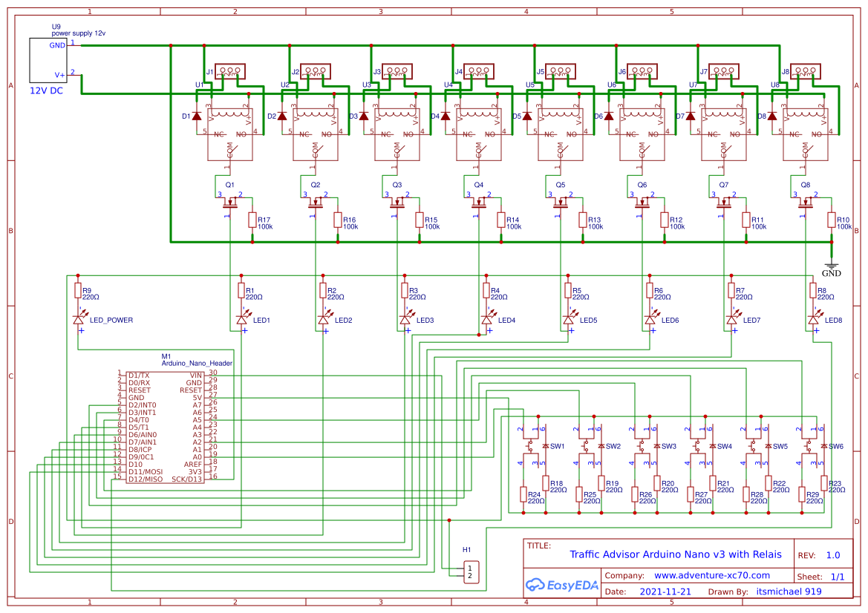Select the H1 two-pin header

tap(470, 571)
